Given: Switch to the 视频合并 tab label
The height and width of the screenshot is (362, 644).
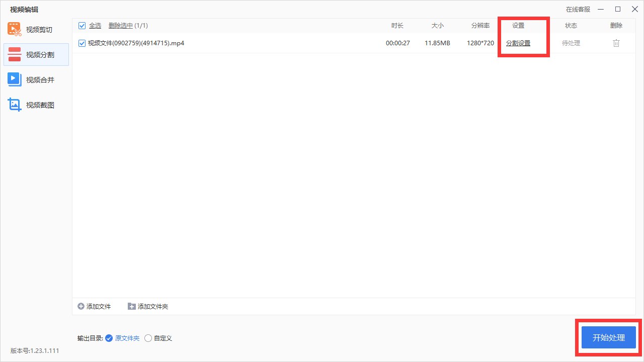Looking at the screenshot, I should (40, 80).
